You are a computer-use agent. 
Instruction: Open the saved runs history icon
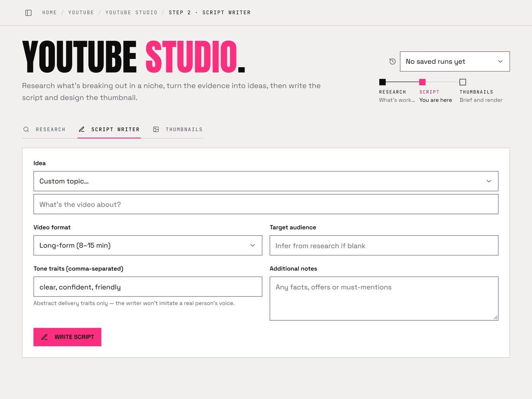pyautogui.click(x=393, y=61)
